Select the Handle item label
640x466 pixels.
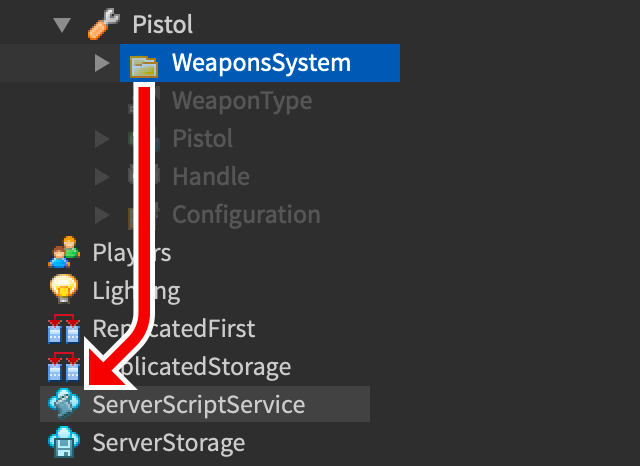[211, 177]
